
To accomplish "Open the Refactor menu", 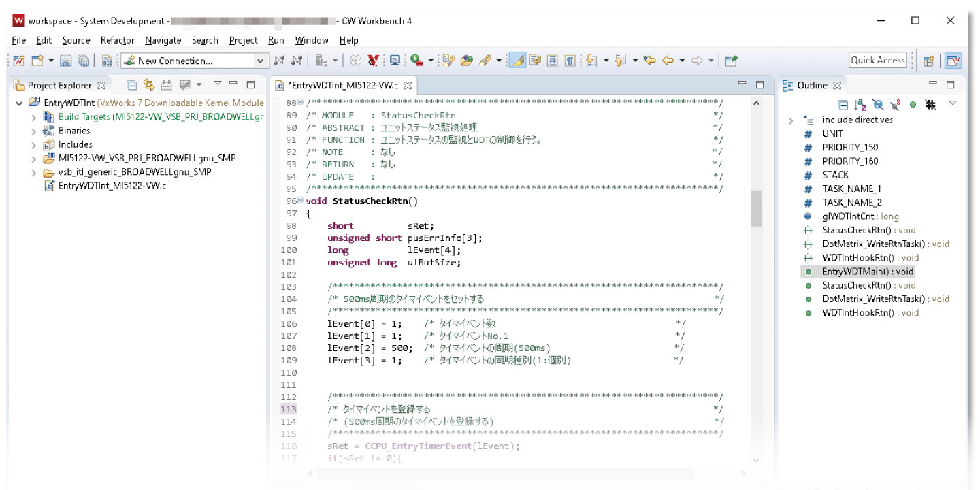I will pos(117,40).
